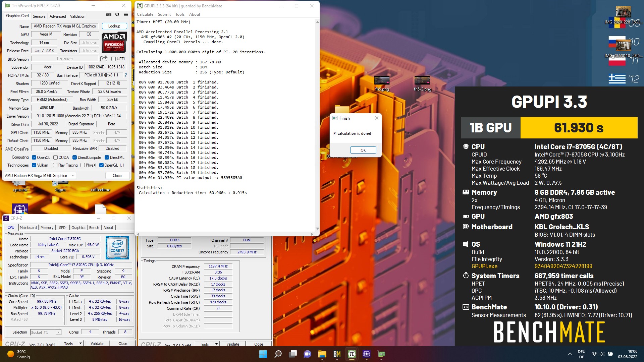Open the weather widget on the taskbar
The height and width of the screenshot is (362, 644).
tap(18, 354)
